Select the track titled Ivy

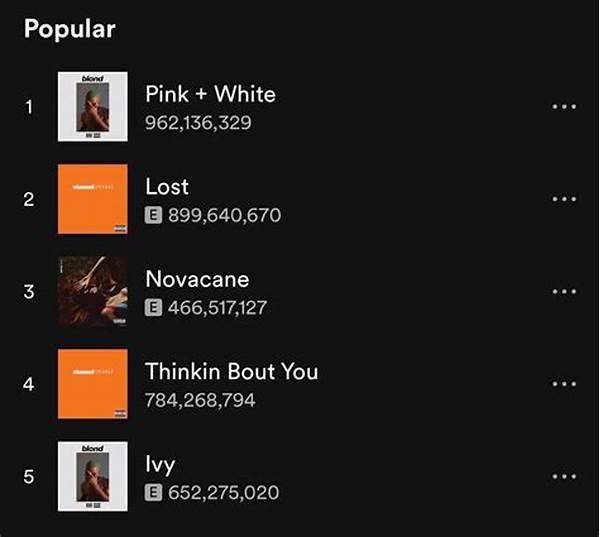[x=160, y=464]
